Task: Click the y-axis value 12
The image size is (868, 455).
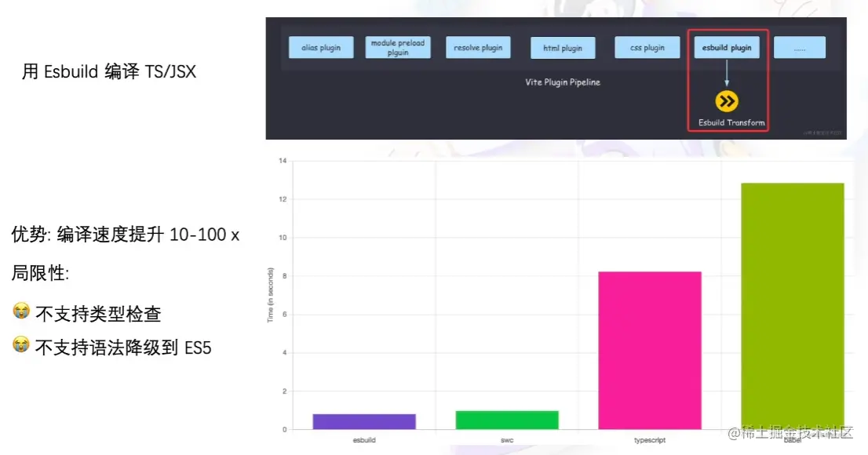Action: (283, 199)
